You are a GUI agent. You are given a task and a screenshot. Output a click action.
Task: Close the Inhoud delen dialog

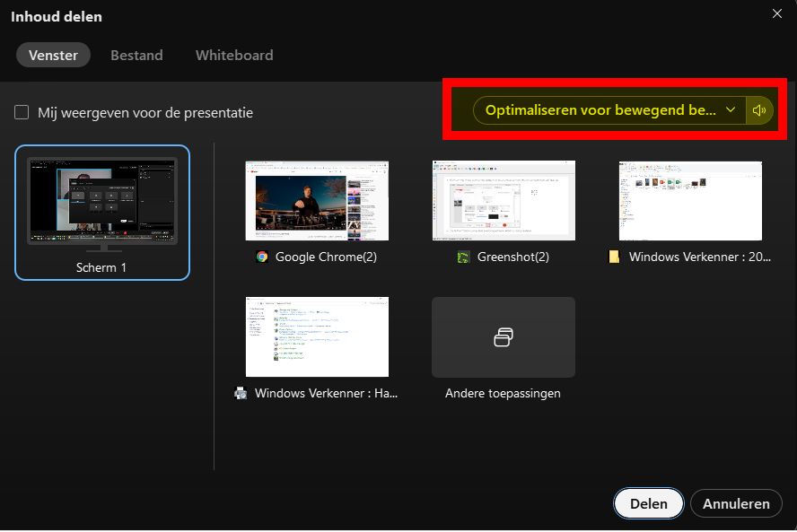click(777, 13)
